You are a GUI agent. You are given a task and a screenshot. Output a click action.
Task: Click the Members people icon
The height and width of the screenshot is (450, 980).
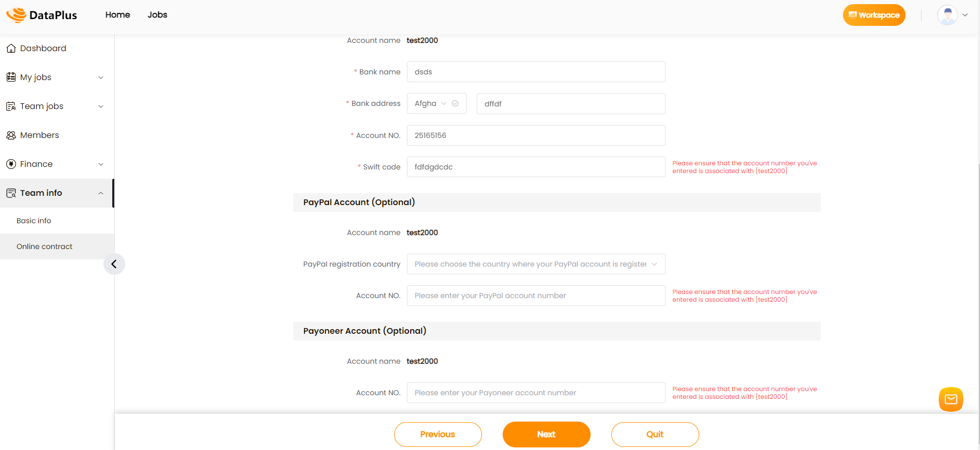11,135
